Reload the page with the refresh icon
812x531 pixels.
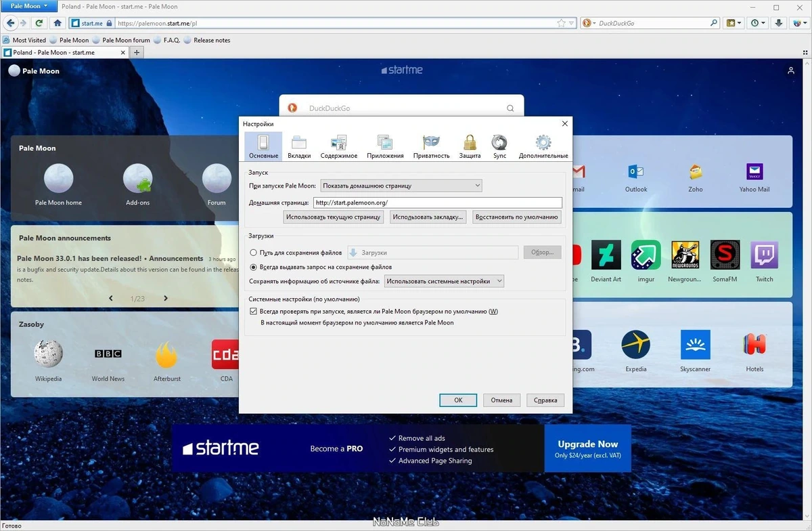pyautogui.click(x=39, y=23)
